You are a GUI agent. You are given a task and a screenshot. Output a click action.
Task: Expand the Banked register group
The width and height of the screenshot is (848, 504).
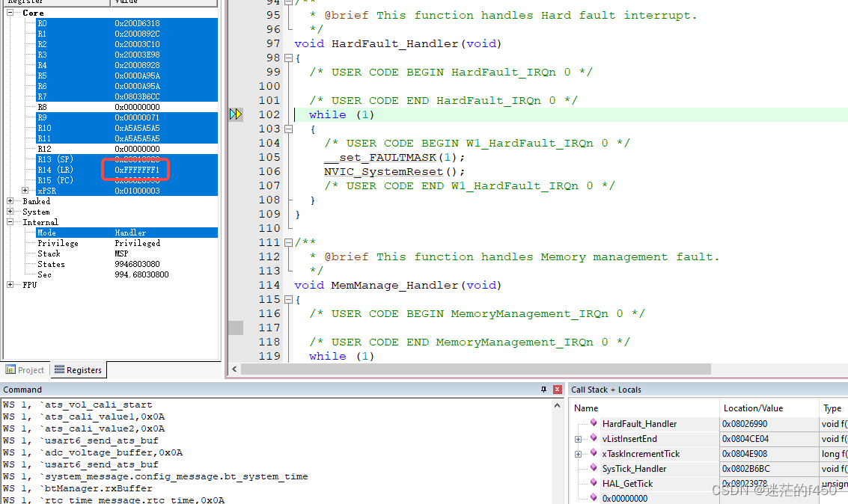[x=10, y=201]
